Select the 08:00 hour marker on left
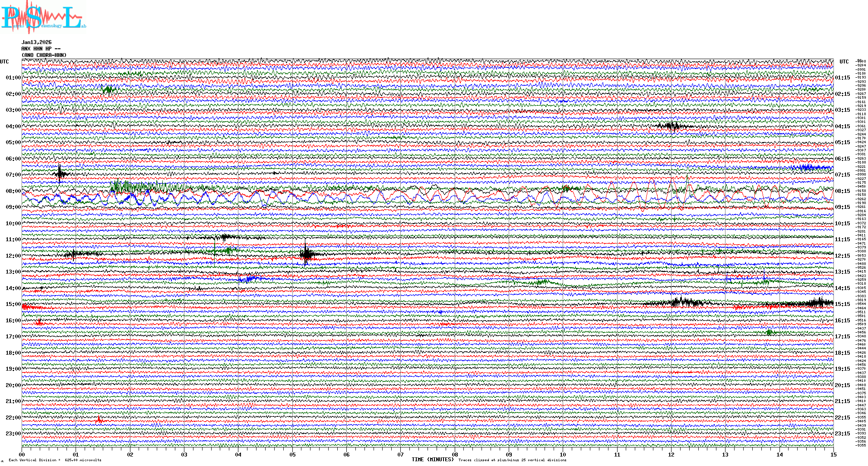The width and height of the screenshot is (868, 466). (13, 191)
